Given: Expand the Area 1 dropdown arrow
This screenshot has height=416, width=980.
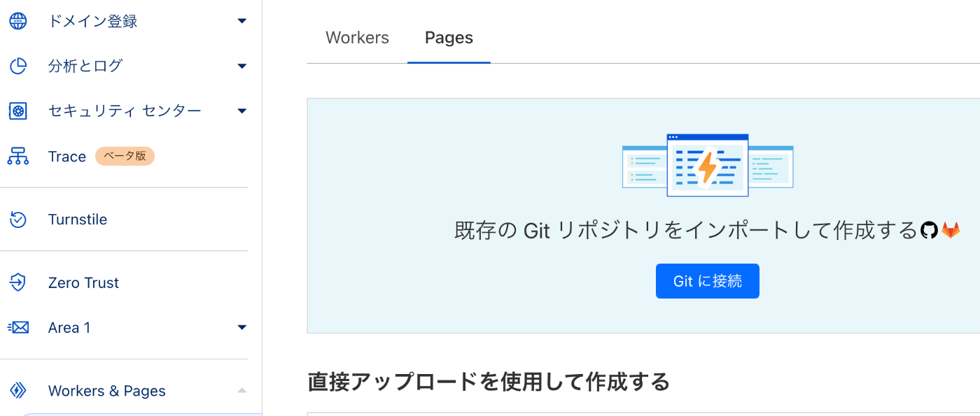Looking at the screenshot, I should (242, 327).
